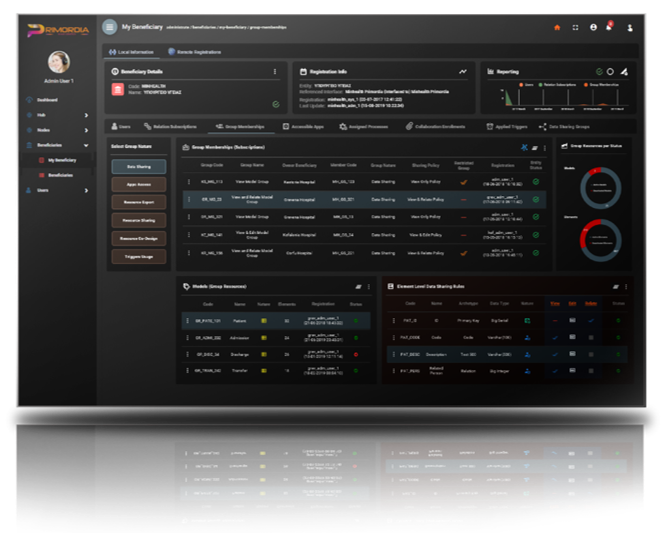Screen dimensions: 662x533
Task: Click the hamburger menu button beside My Beneficiary
Action: tap(109, 27)
